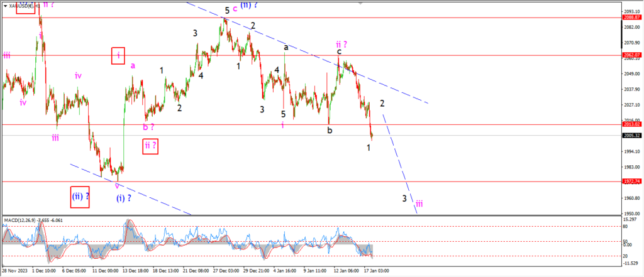
Task: Click the 11 Dec 00:00 time label
Action: point(105,271)
